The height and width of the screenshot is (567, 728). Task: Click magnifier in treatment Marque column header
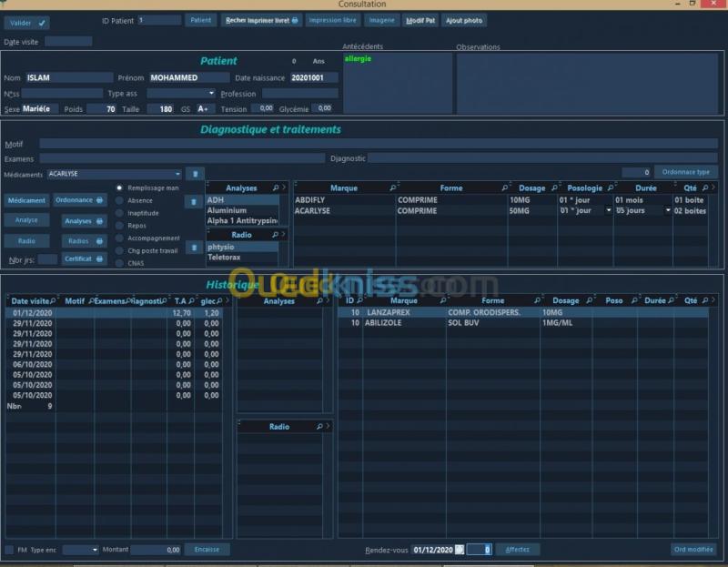click(393, 187)
